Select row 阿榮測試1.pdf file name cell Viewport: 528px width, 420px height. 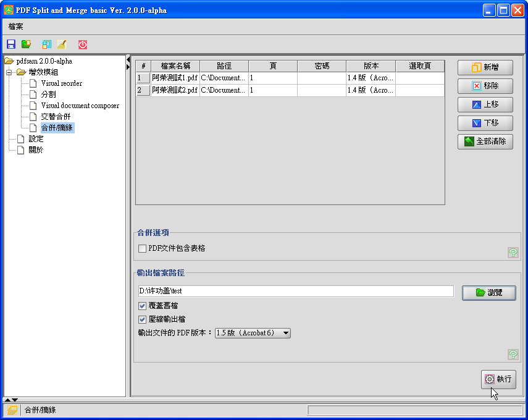175,78
